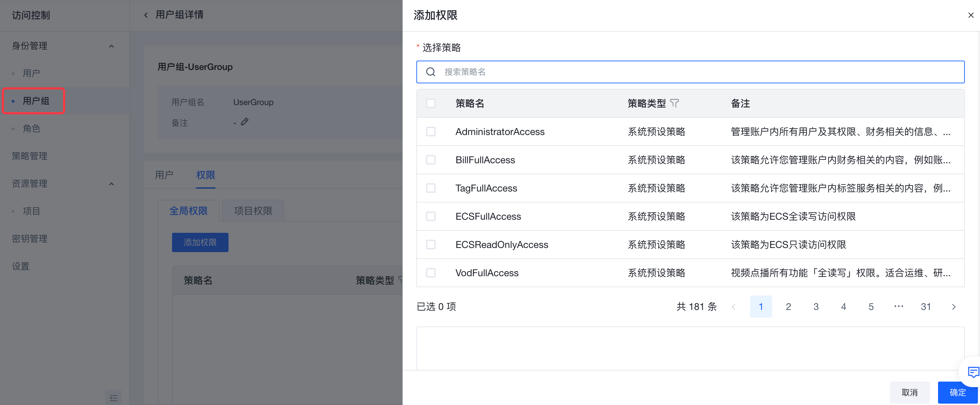Check the ECSReadOnlyAccess policy
Viewport: 980px width, 405px height.
coord(431,245)
